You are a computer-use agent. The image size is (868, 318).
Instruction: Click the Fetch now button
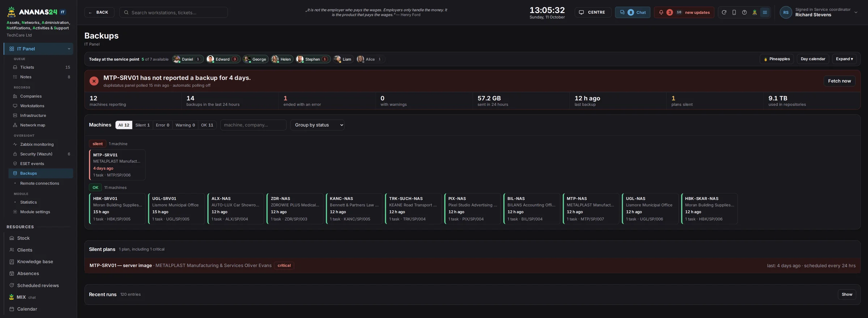click(839, 81)
